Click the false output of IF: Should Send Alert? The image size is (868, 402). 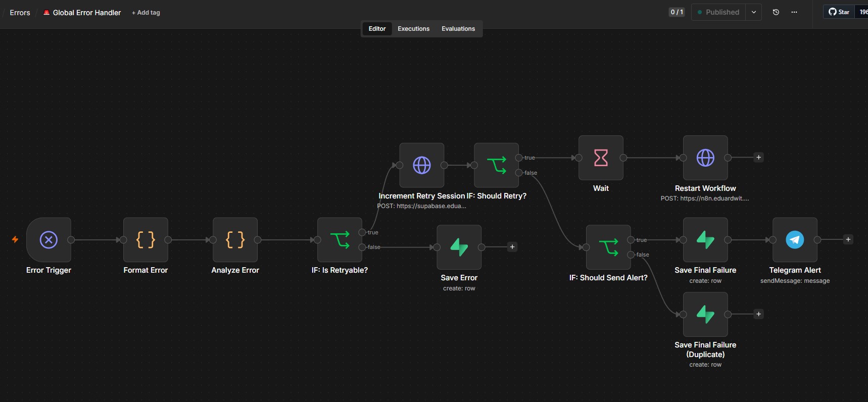631,255
